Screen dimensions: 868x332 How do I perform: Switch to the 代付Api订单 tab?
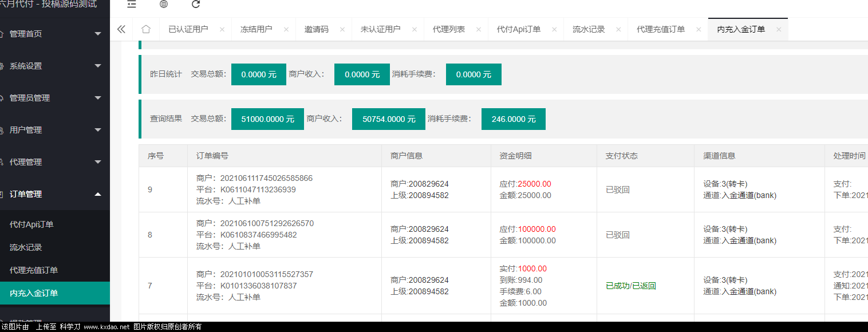[518, 29]
